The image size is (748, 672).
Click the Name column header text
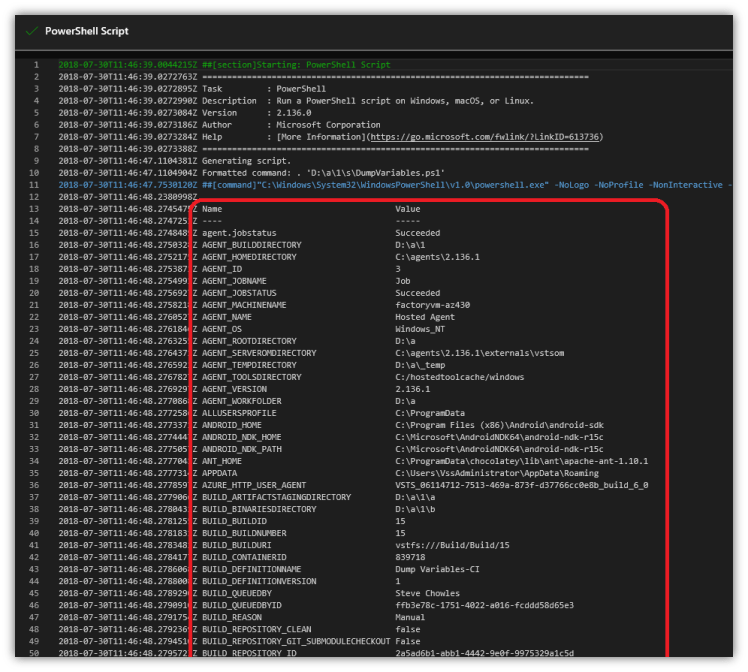point(212,209)
